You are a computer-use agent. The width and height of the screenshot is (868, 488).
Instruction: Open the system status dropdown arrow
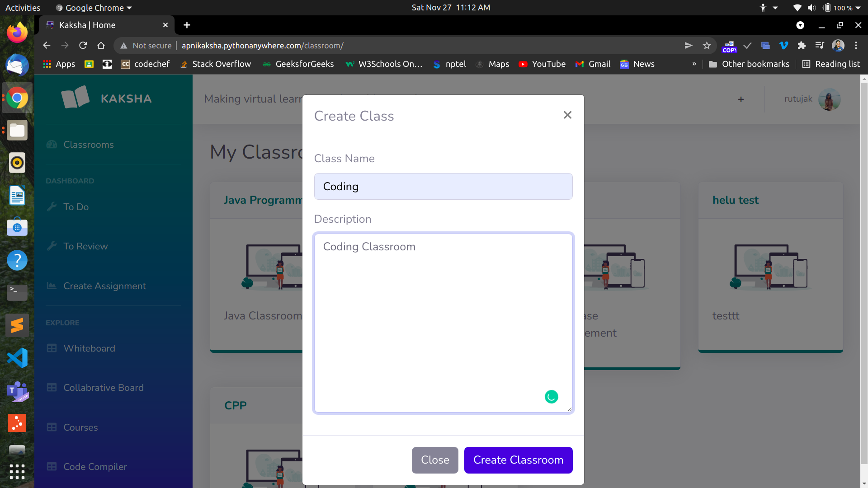click(x=858, y=8)
